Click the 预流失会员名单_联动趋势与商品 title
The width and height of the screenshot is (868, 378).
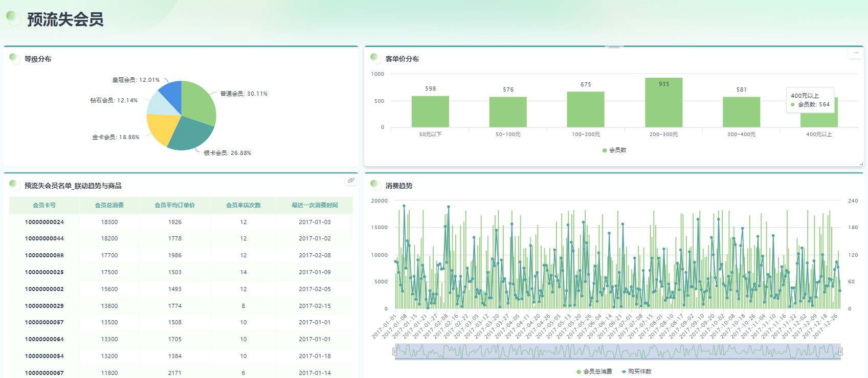coord(73,186)
